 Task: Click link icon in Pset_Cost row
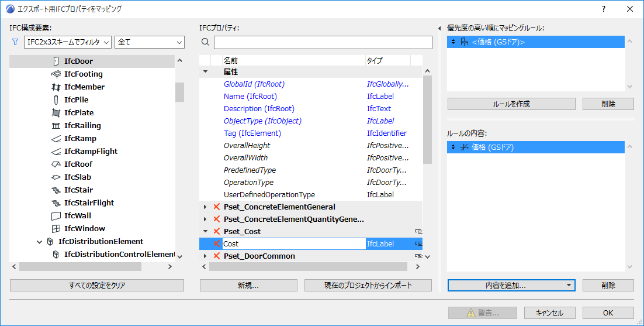click(x=418, y=231)
